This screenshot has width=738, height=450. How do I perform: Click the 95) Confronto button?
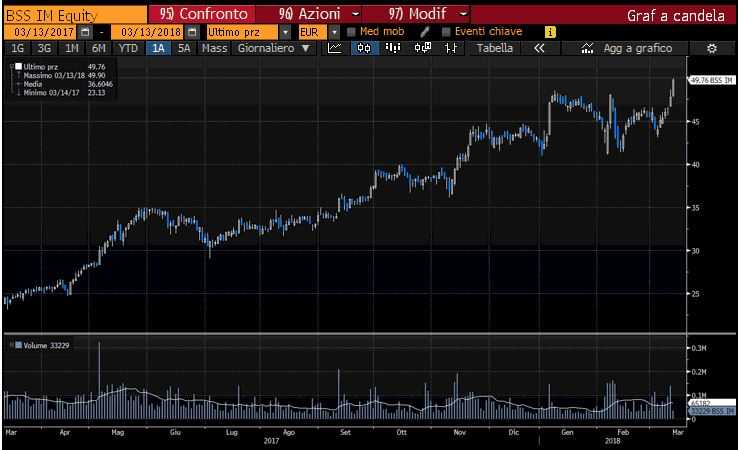coord(202,14)
